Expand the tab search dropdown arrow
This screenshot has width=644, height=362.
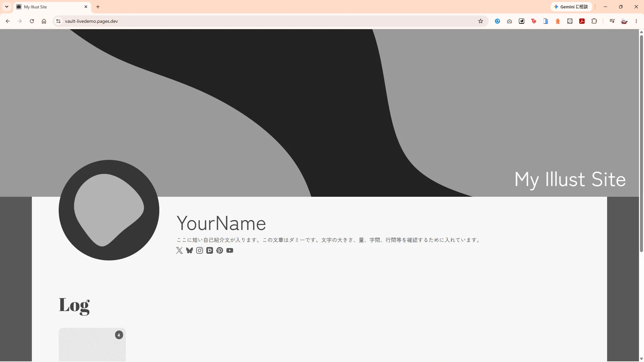6,7
